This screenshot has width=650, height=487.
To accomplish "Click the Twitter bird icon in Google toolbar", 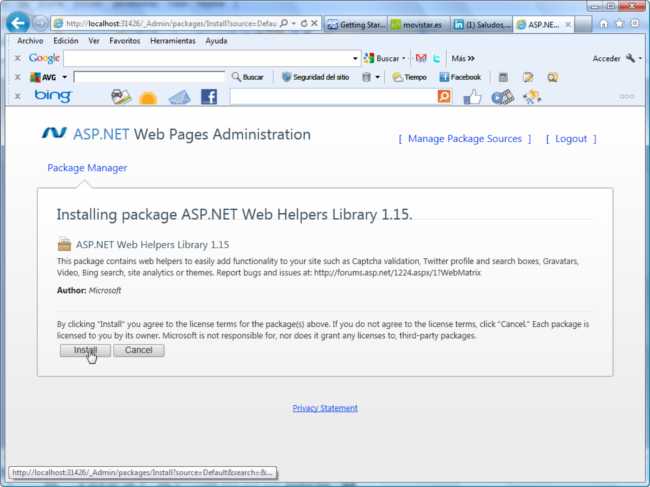I will (x=436, y=58).
